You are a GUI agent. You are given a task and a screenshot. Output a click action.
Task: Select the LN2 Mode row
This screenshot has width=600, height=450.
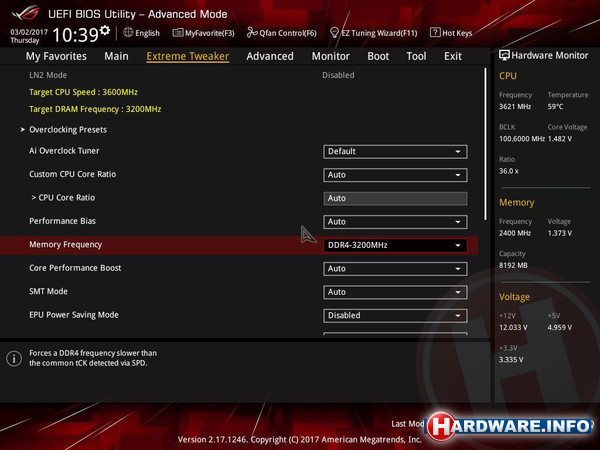(x=239, y=75)
